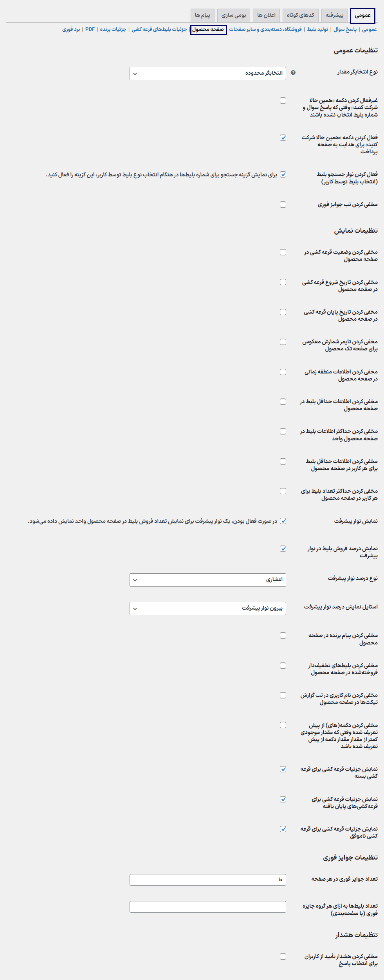Open the پیام ها tab

click(x=202, y=15)
